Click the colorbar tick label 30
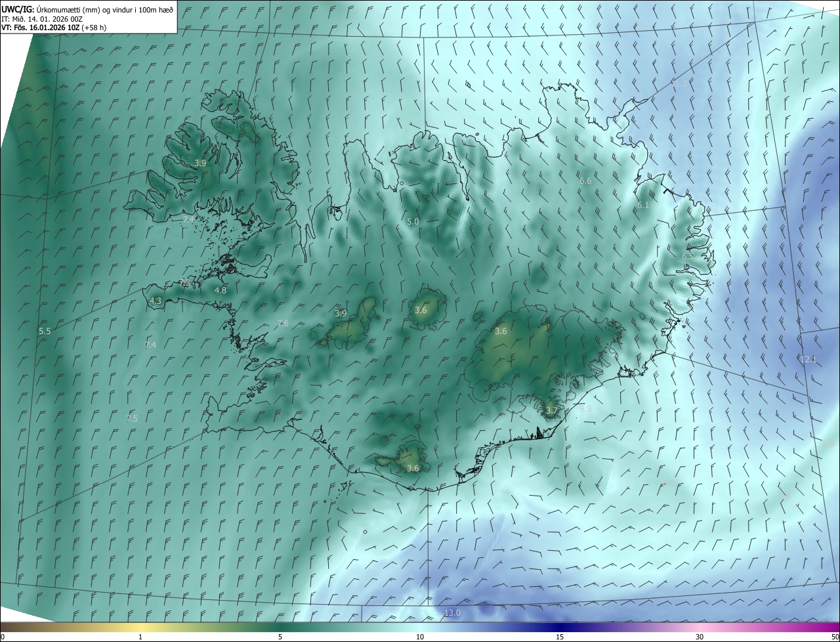 [x=700, y=637]
